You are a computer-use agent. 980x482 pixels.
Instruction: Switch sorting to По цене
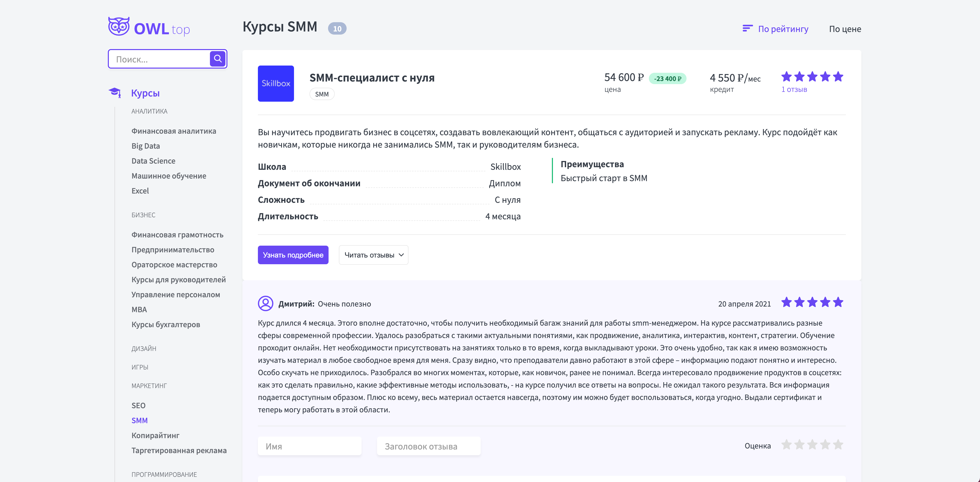(x=845, y=29)
